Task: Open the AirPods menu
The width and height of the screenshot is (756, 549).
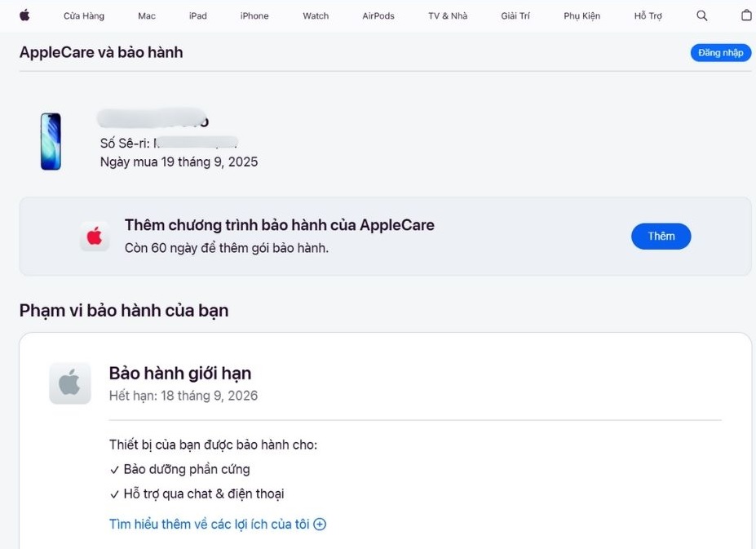Action: (377, 15)
